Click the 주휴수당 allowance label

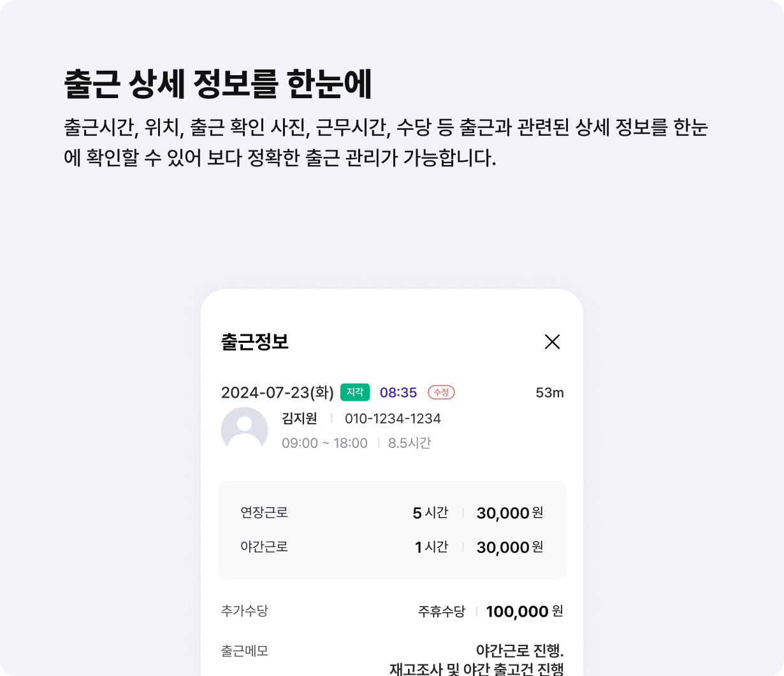(x=441, y=612)
